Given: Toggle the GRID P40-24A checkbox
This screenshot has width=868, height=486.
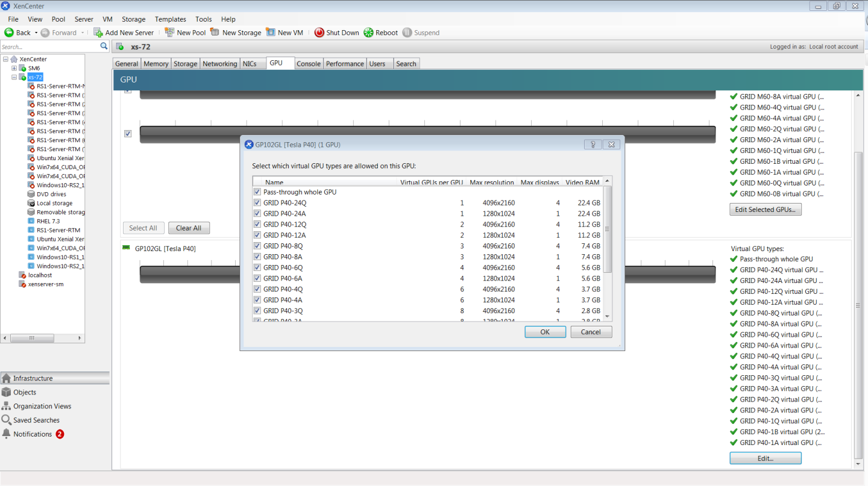Looking at the screenshot, I should tap(257, 213).
